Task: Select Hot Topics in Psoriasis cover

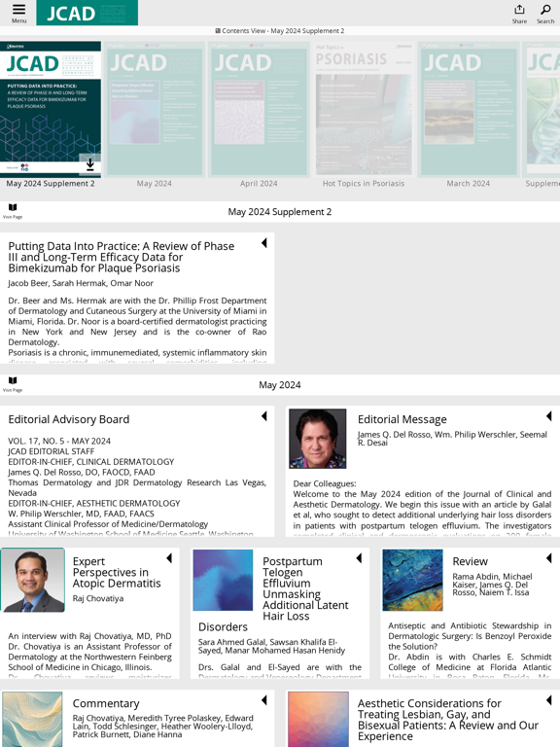Action: [x=364, y=109]
